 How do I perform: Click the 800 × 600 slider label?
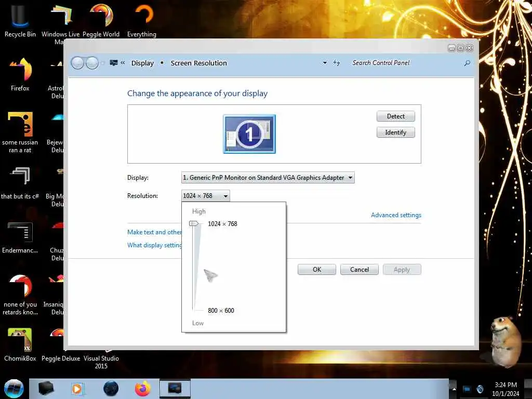pyautogui.click(x=221, y=311)
